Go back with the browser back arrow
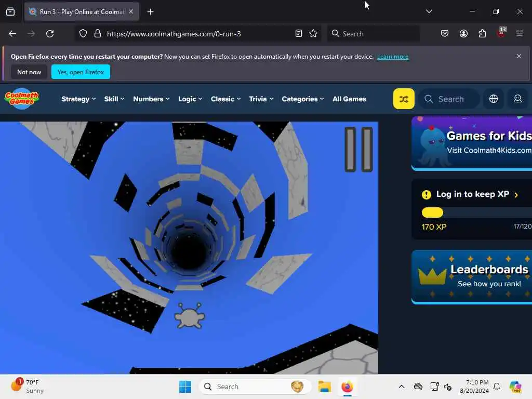This screenshot has width=532, height=399. (12, 34)
